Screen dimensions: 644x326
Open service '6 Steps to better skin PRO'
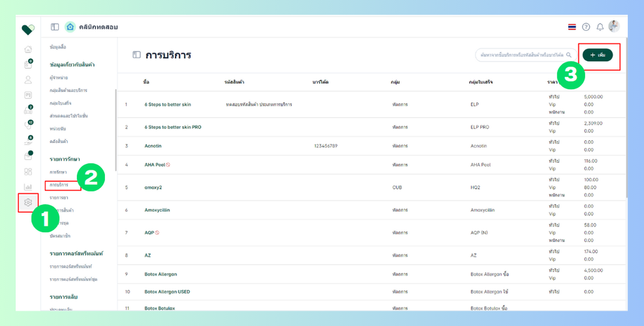(x=173, y=127)
